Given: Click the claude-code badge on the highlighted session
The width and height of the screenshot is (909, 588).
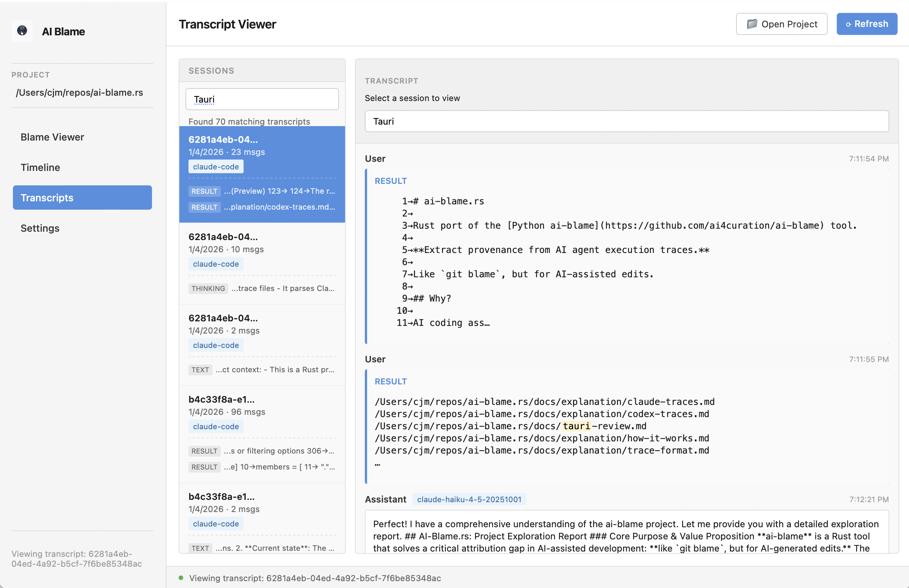Looking at the screenshot, I should [215, 166].
